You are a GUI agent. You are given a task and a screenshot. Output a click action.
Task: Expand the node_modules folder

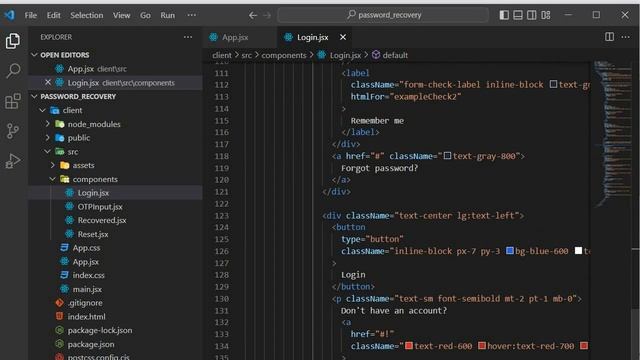coord(48,124)
